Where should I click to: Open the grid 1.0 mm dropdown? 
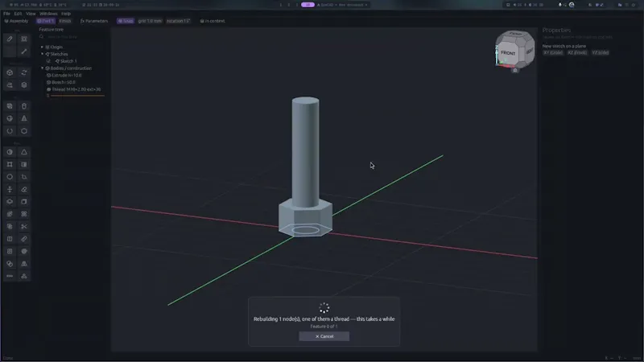[x=150, y=21]
